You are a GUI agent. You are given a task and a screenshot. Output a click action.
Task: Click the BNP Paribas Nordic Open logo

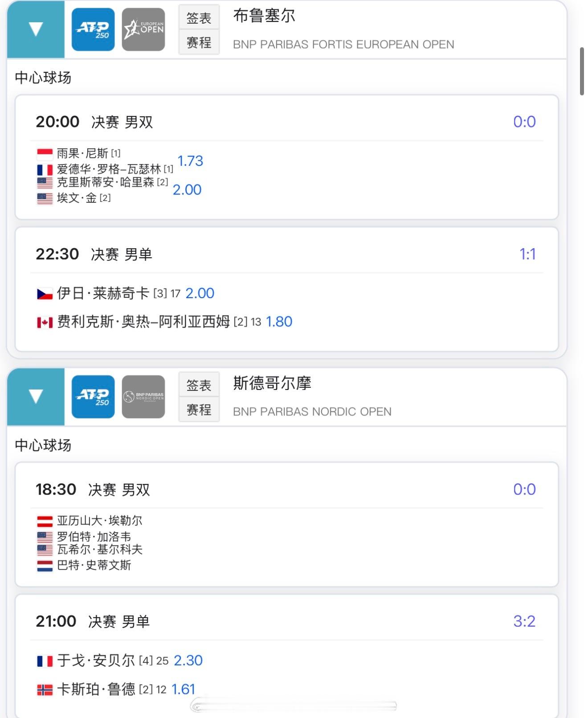click(x=143, y=397)
